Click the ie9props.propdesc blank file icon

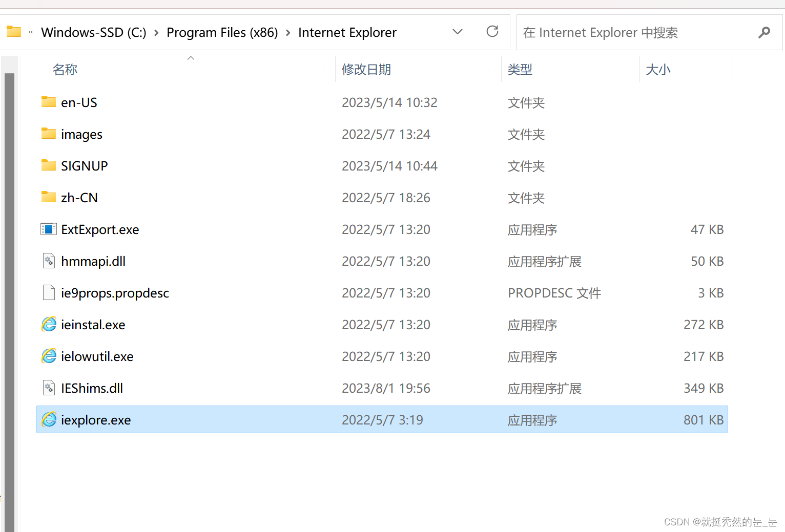tap(49, 292)
